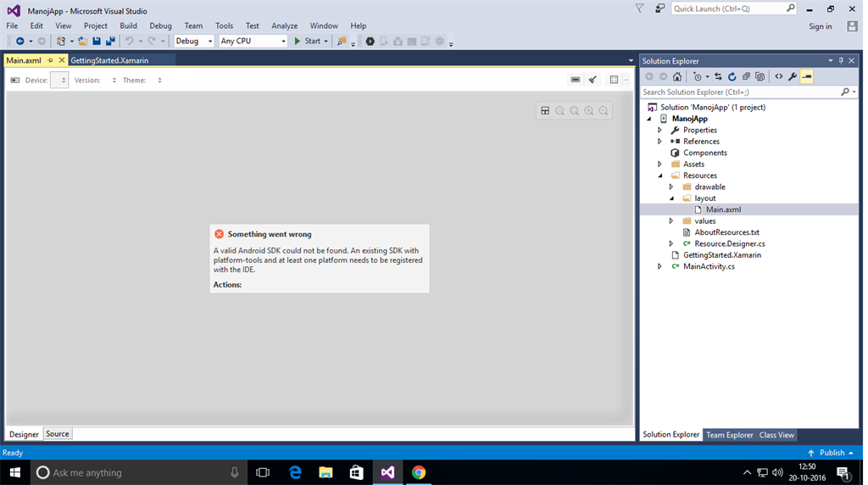Select the Components node

click(704, 153)
